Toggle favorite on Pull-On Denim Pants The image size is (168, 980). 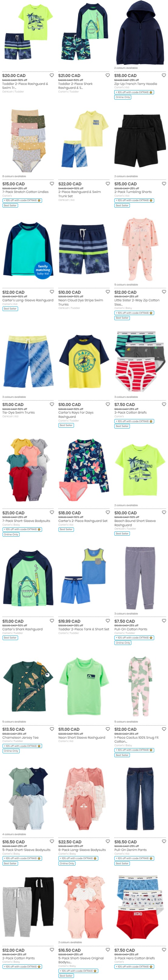click(x=164, y=841)
